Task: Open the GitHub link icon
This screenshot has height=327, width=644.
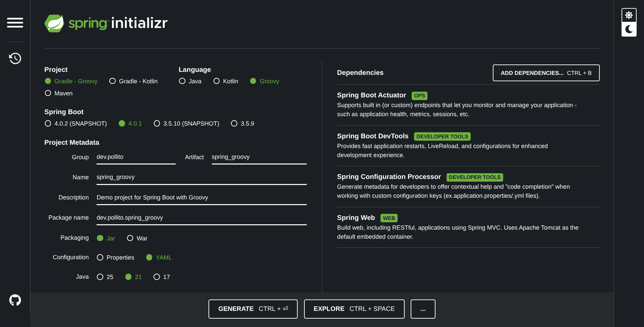Action: point(15,300)
